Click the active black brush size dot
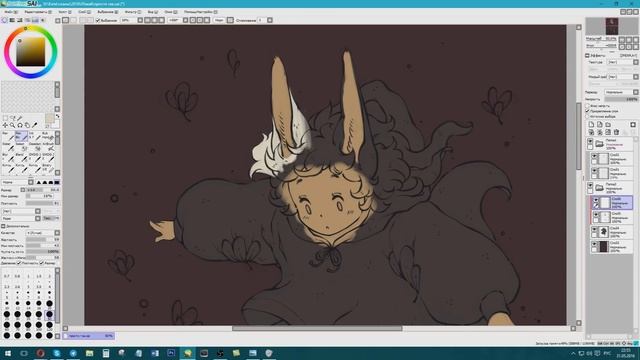The width and height of the screenshot is (640, 360). 49,314
